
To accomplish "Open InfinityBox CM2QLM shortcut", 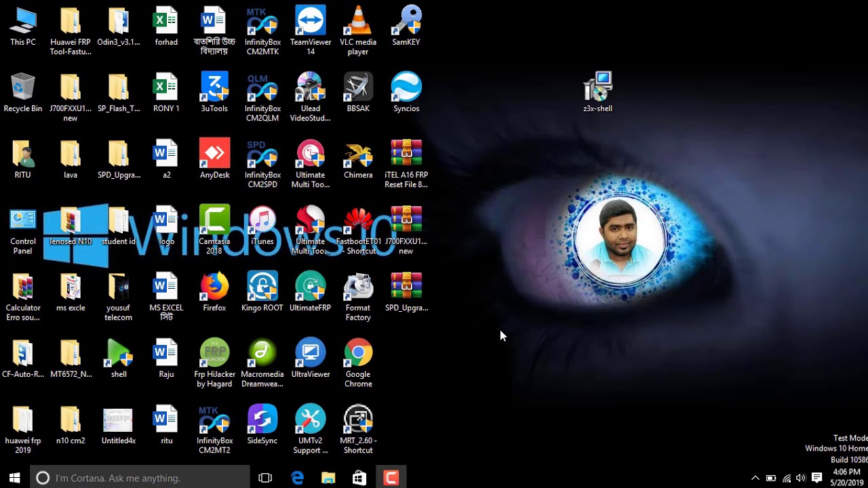I will tap(262, 98).
